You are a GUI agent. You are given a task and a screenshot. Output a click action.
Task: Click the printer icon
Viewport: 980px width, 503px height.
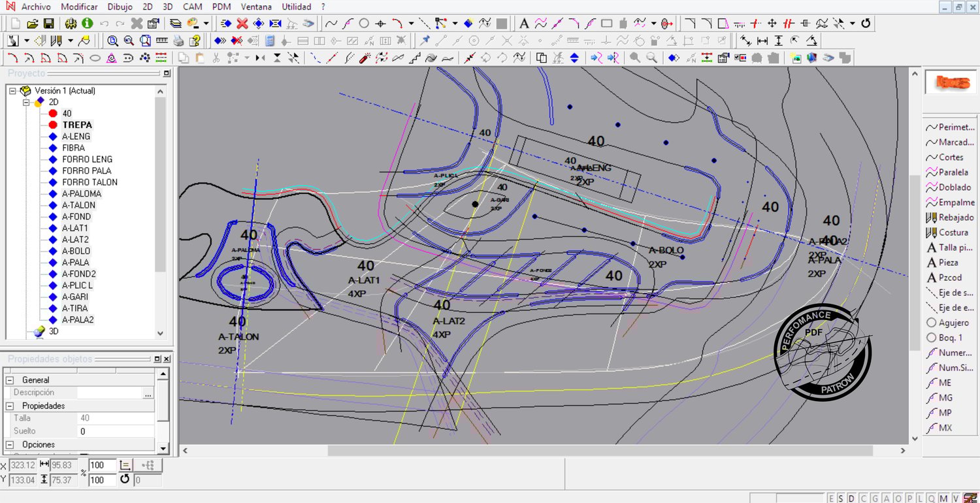(x=178, y=41)
